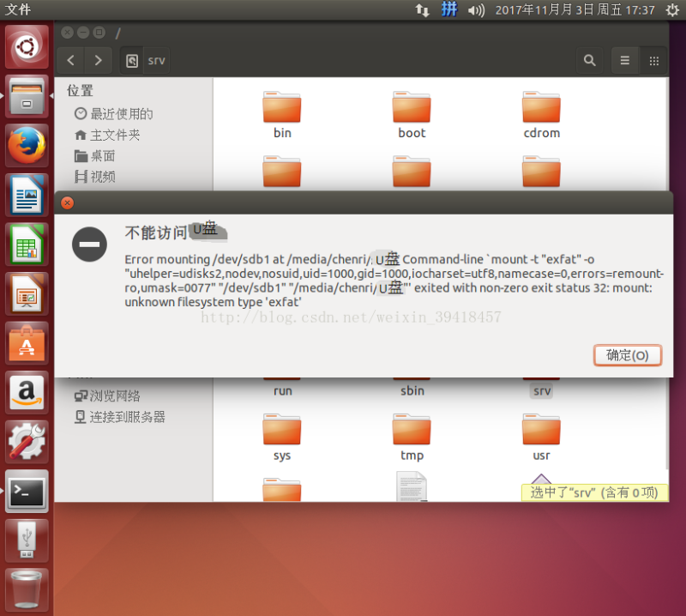Go back in Files window
686x616 pixels.
pyautogui.click(x=71, y=60)
